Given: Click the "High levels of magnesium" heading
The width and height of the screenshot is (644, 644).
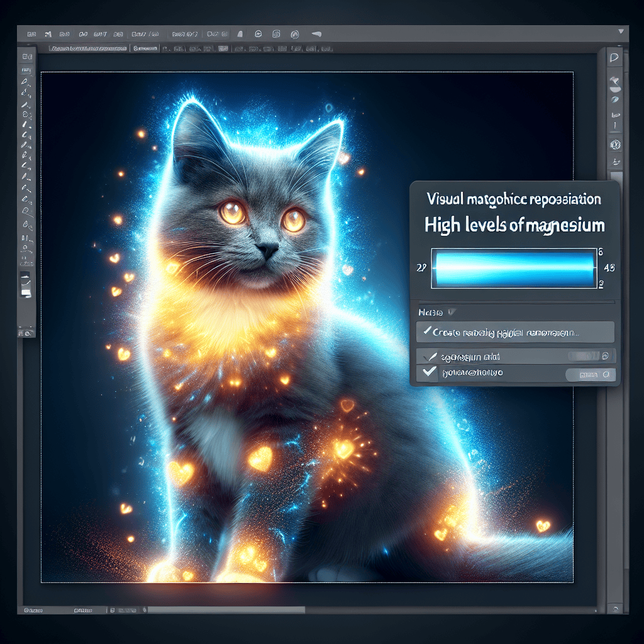Looking at the screenshot, I should 514,225.
